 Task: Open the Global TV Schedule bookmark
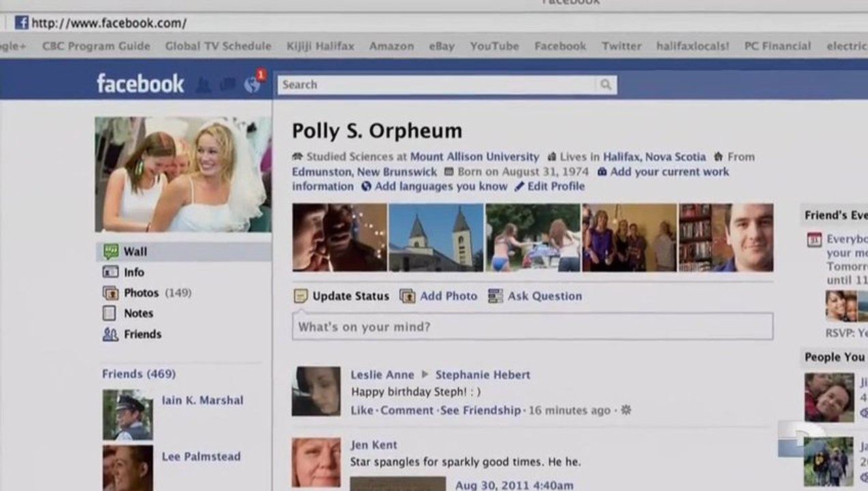[218, 46]
